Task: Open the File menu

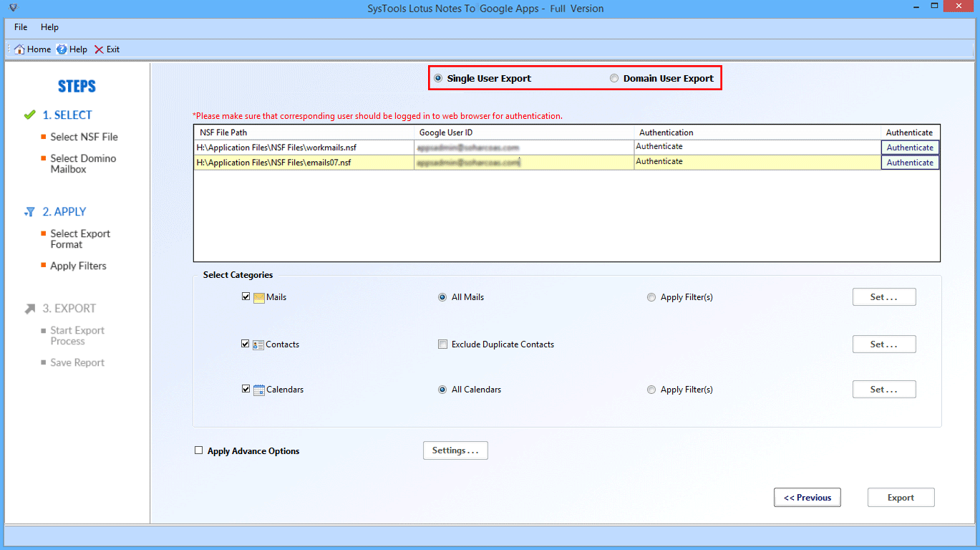Action: click(x=21, y=27)
